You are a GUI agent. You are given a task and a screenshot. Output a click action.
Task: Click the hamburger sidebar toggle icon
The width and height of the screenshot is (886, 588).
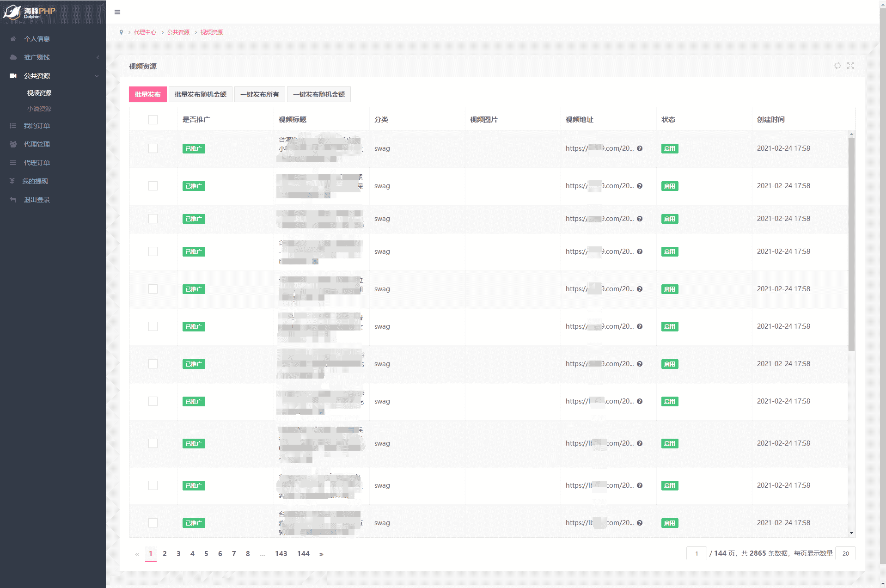(x=117, y=12)
